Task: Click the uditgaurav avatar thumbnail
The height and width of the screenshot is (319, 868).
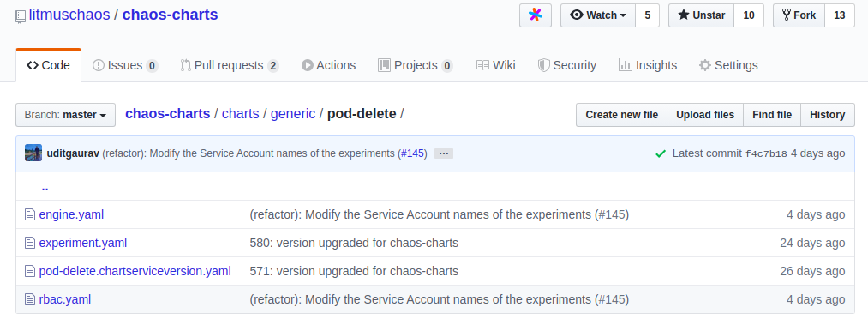Action: (33, 153)
